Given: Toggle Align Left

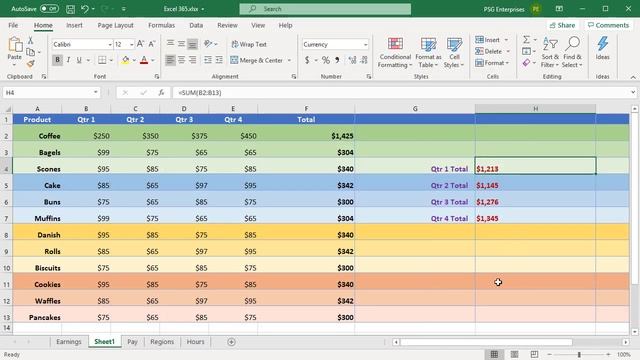Looking at the screenshot, I should click(x=170, y=60).
